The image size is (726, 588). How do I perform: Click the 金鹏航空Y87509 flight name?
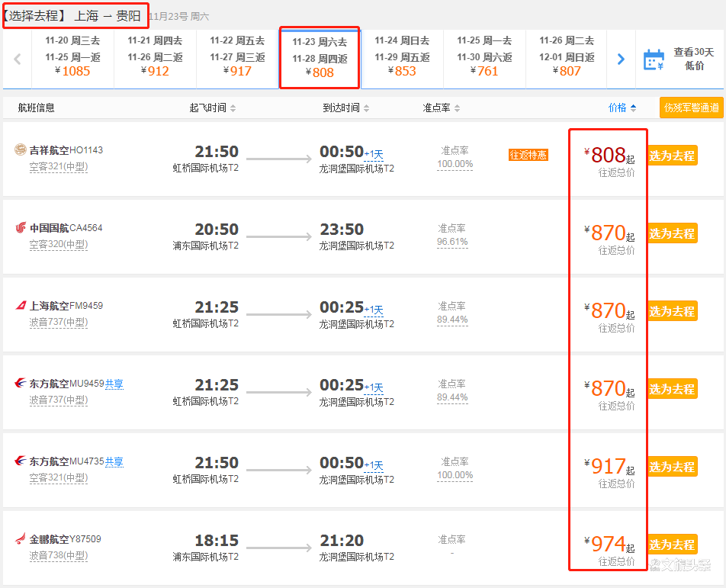click(x=66, y=539)
